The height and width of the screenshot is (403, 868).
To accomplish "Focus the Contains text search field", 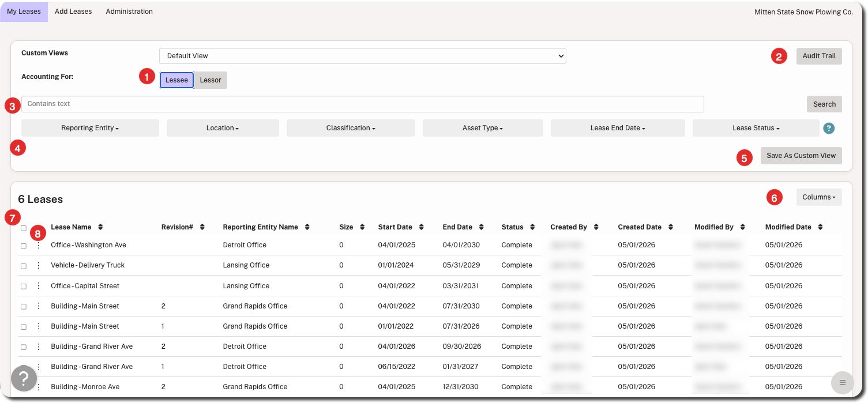I will tap(363, 104).
